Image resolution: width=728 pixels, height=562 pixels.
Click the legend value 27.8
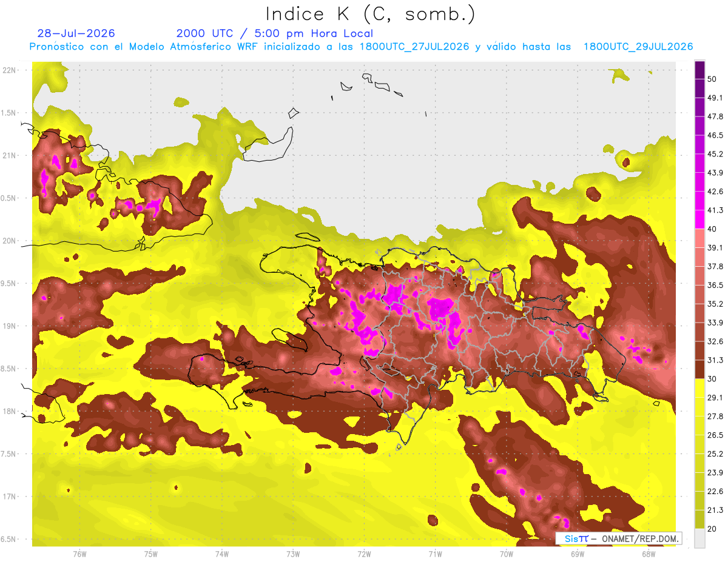pyautogui.click(x=715, y=416)
